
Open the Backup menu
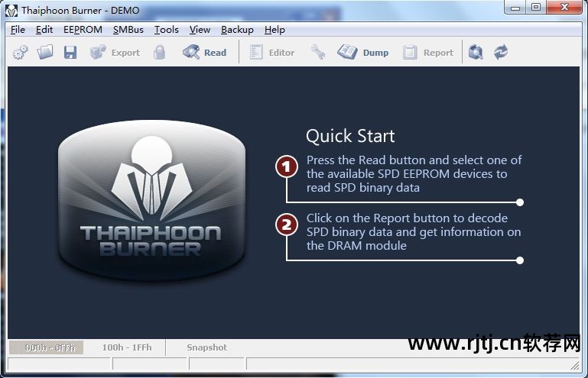237,30
